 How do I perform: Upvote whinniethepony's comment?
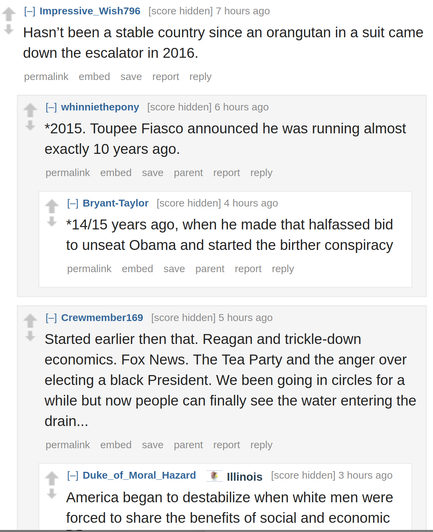point(30,110)
